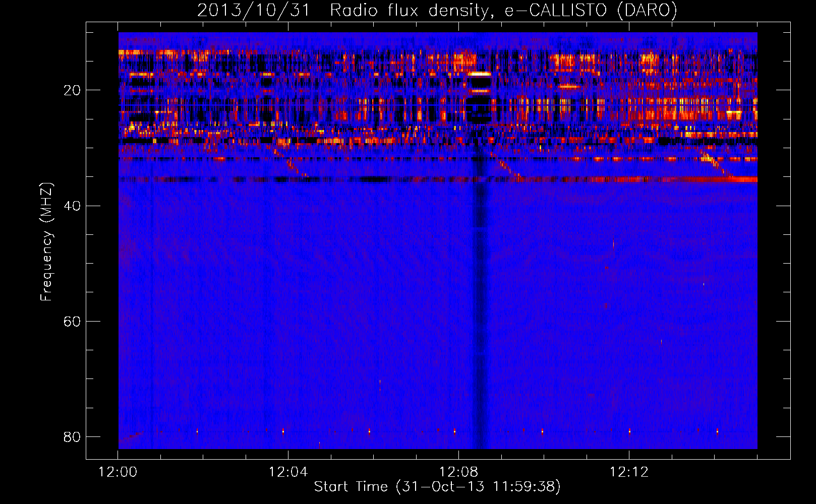Screen dimensions: 816x504
Task: Click the '80' frequency tick label
Action: tap(72, 436)
